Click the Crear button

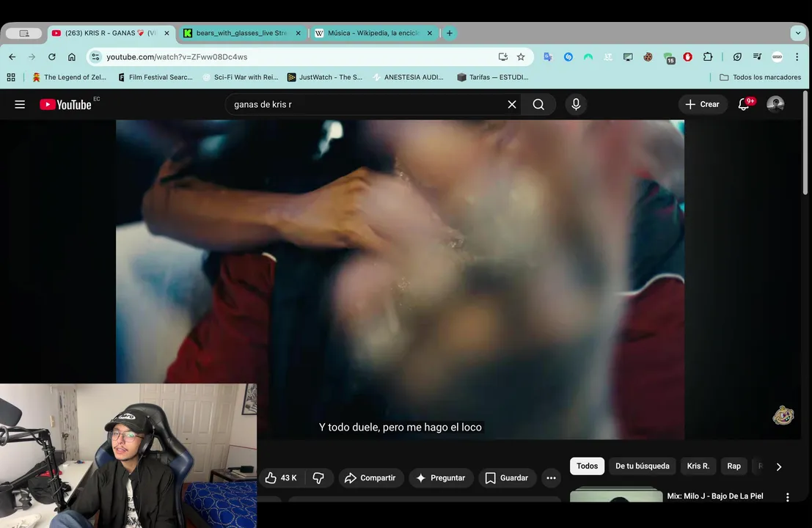pos(703,105)
